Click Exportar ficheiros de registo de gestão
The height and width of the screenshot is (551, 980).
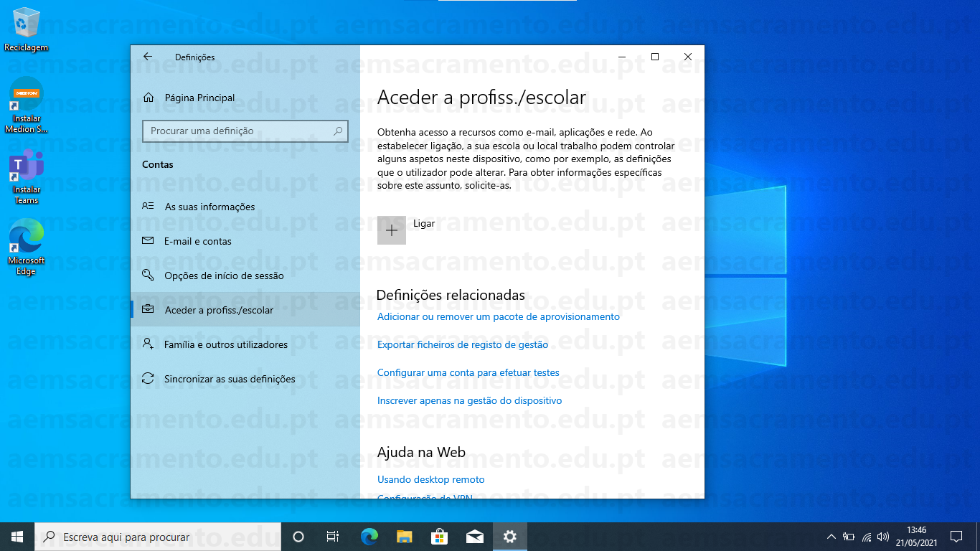pos(463,344)
